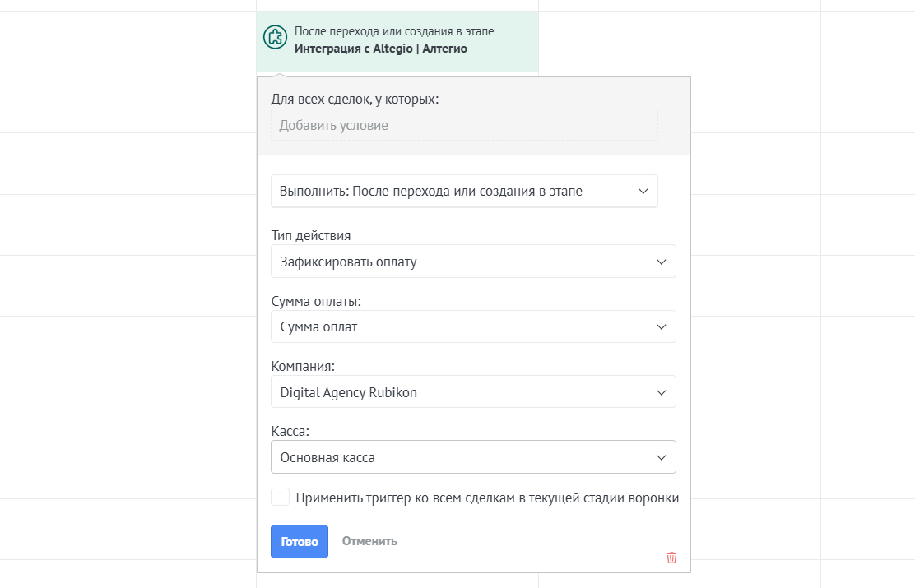This screenshot has width=915, height=588.
Task: Click 'Применить триггер ко всем сделкам' label text
Action: tap(487, 498)
